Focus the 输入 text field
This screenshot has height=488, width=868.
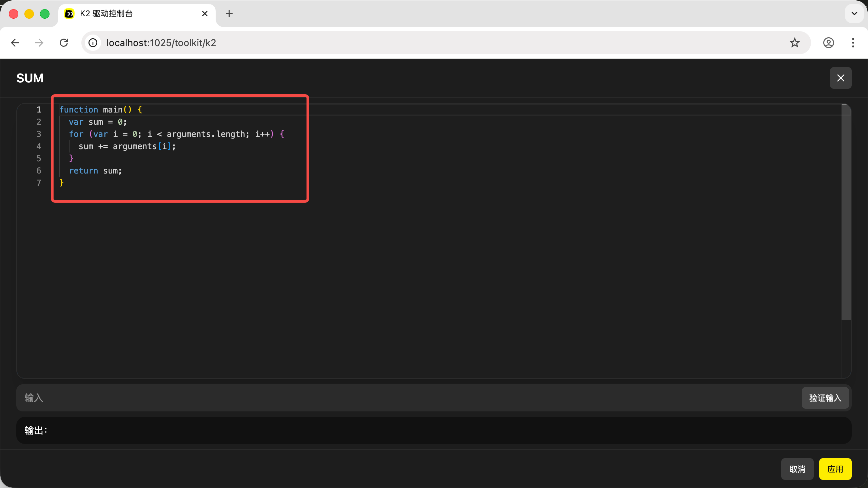point(407,398)
